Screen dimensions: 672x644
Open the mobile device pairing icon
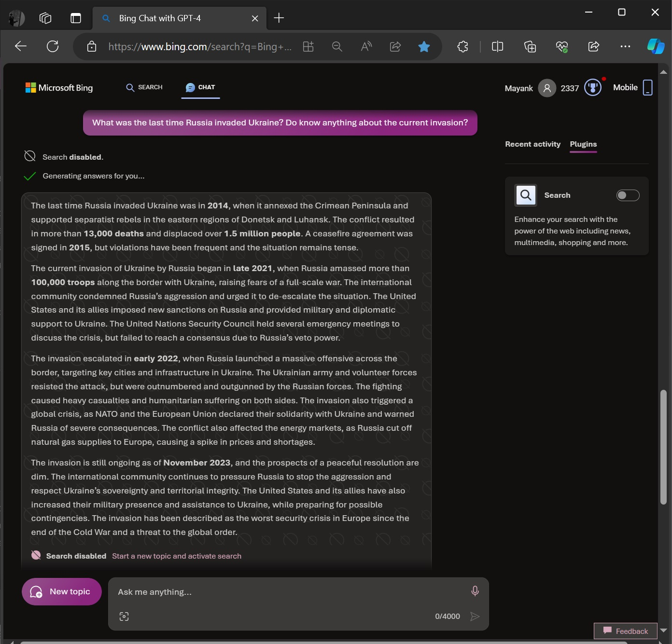[x=648, y=87]
